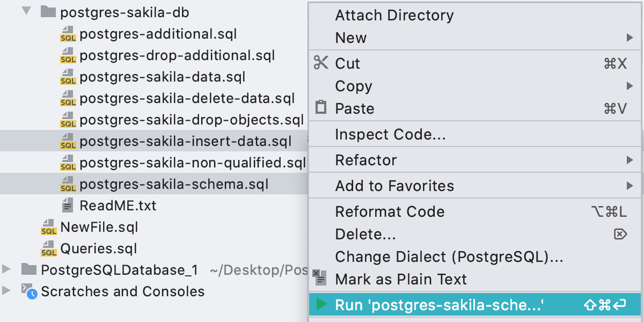Viewport: 644px width, 322px height.
Task: Click the ⌘V shortcut beside Paste
Action: [x=616, y=108]
